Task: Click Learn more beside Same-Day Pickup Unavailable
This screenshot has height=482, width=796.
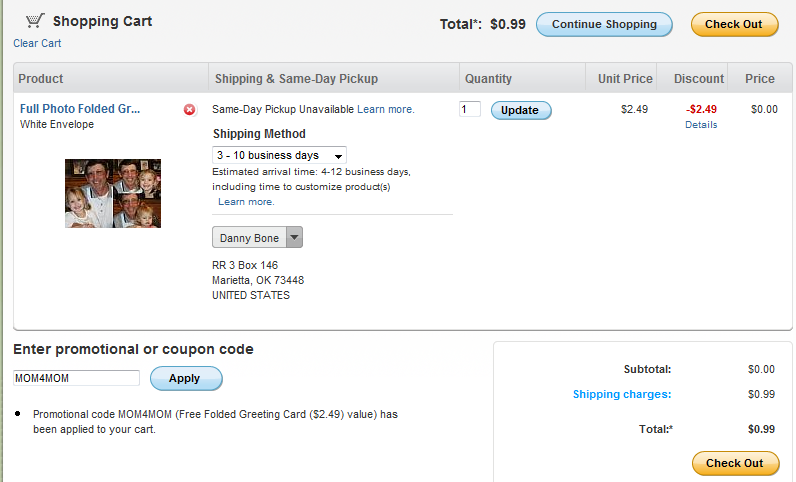Action: coord(385,109)
